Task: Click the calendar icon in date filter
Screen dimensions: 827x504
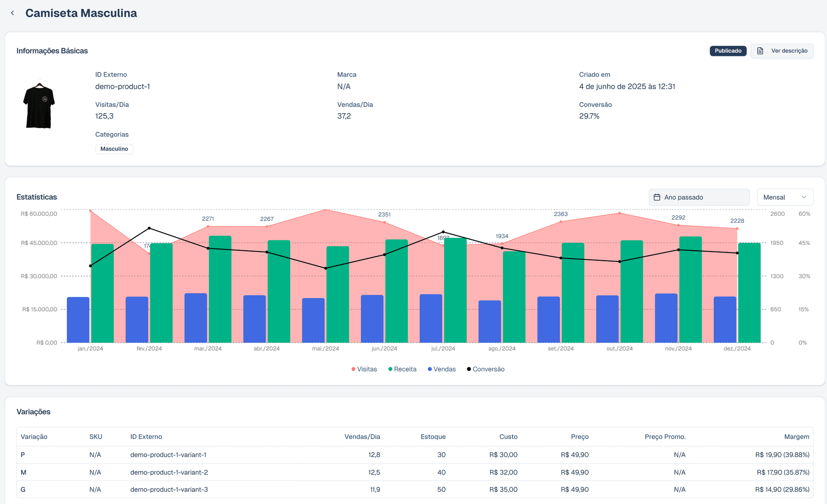Action: pos(657,197)
